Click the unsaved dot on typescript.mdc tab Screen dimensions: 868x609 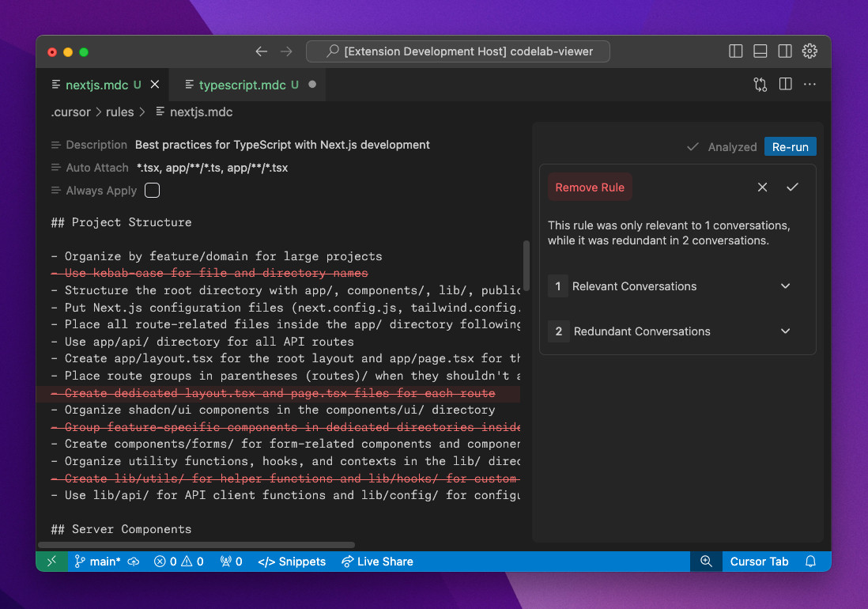point(312,84)
